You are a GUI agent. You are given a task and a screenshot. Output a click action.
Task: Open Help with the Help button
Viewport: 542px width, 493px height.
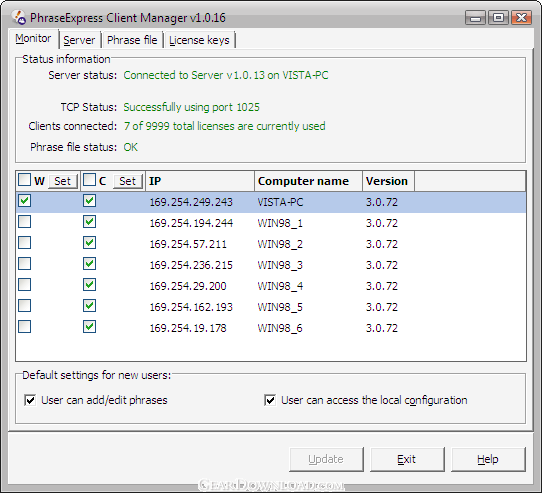point(488,459)
